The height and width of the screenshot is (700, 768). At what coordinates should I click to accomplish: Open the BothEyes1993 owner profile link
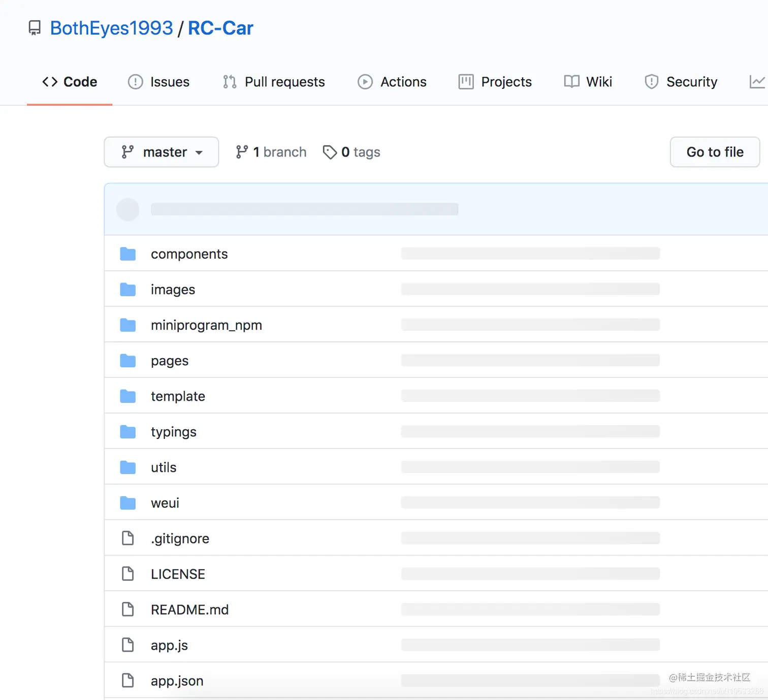coord(111,28)
